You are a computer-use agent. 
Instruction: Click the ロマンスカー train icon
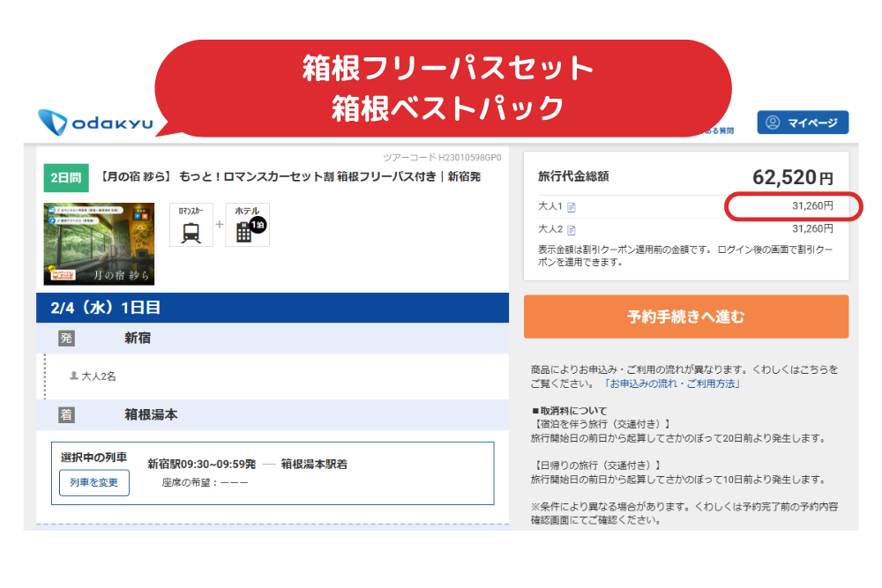(191, 231)
